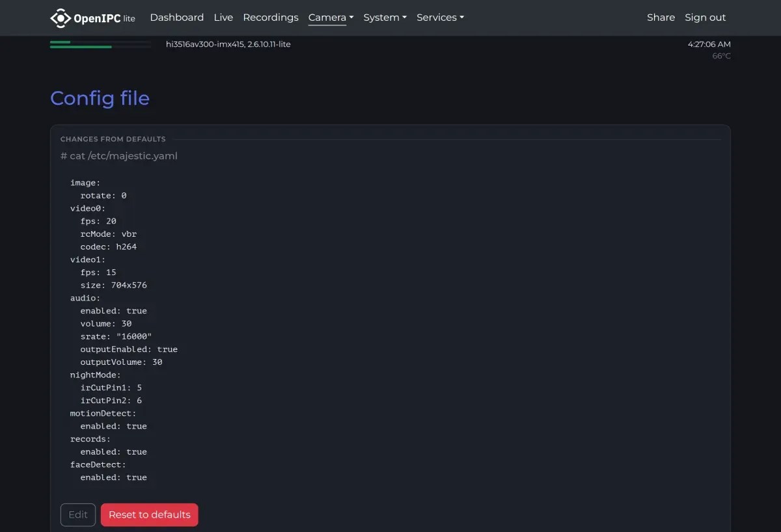The width and height of the screenshot is (781, 532).
Task: Click the 'cat /etc/majestic.yaml' command line
Action: pyautogui.click(x=119, y=156)
